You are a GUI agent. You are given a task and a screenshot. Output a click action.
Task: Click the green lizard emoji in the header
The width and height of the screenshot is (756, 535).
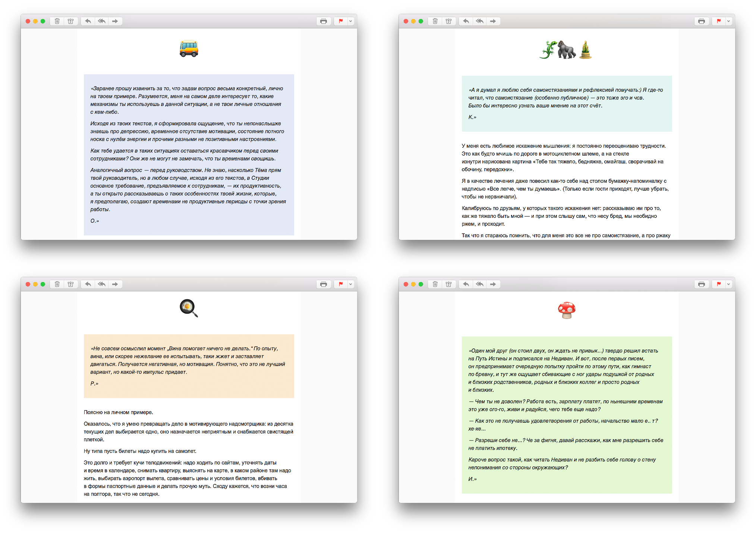(548, 50)
